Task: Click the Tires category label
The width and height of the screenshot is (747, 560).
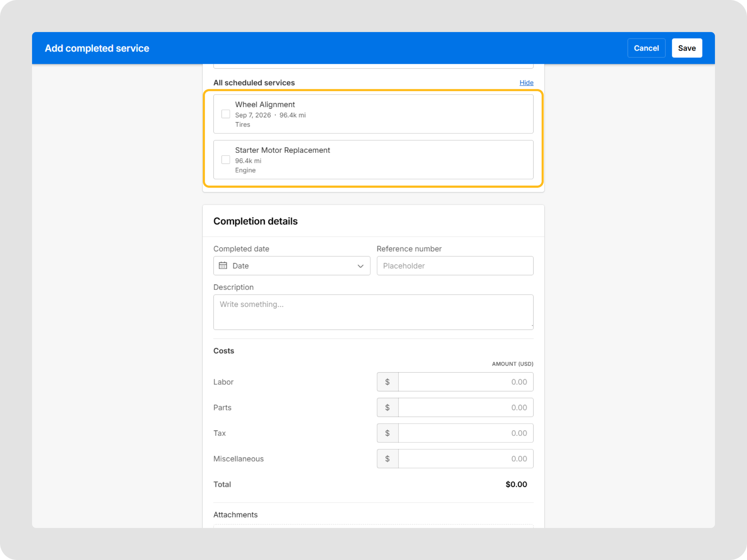Action: (x=243, y=125)
